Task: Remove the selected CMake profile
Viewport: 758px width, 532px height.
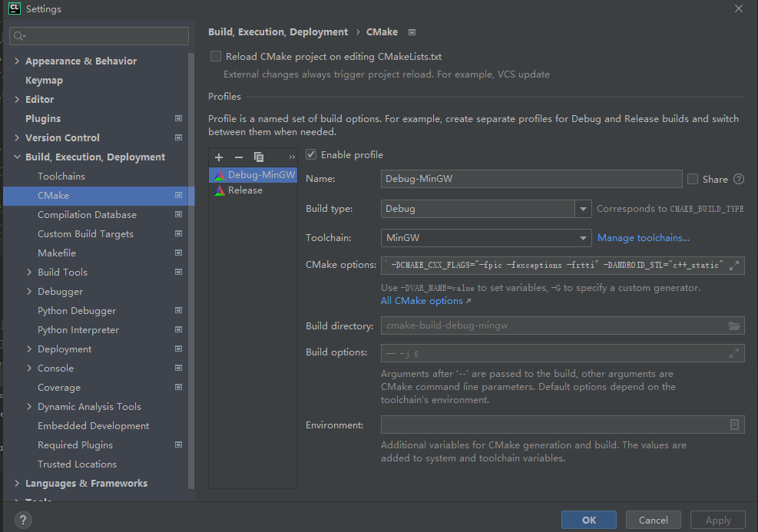Action: click(239, 157)
